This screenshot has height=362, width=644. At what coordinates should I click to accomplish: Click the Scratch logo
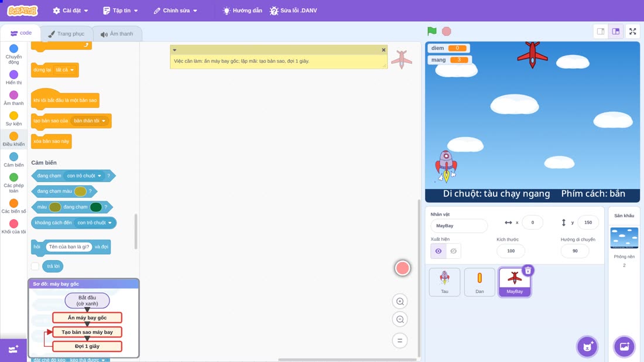tap(22, 11)
